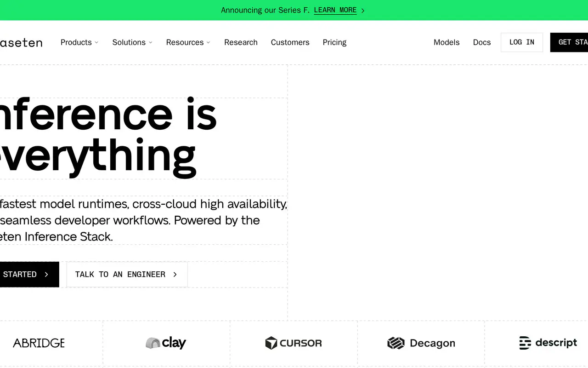Click the chevron beside Resources
The width and height of the screenshot is (588, 368).
(208, 42)
